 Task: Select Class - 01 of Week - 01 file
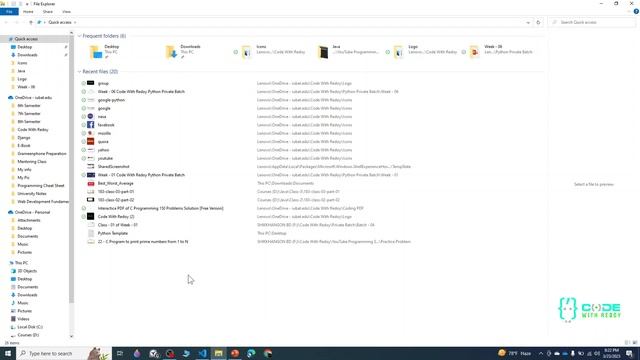tap(118, 225)
